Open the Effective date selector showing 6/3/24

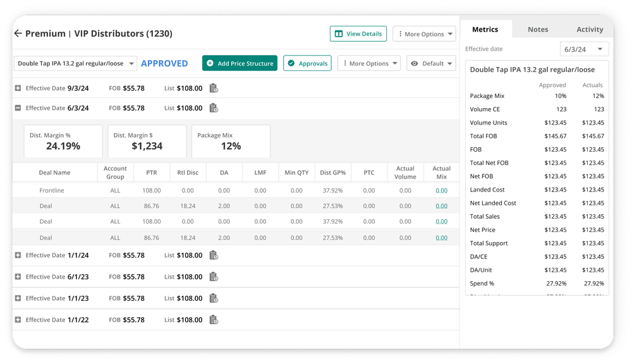585,49
